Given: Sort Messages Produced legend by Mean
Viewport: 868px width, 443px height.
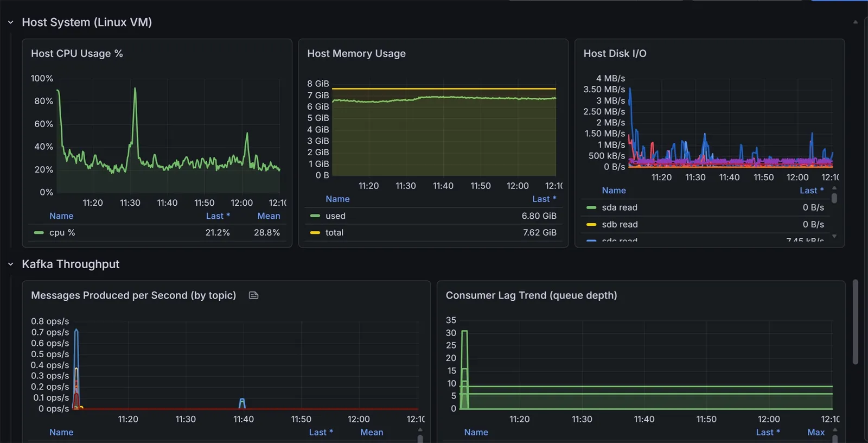Looking at the screenshot, I should [372, 433].
